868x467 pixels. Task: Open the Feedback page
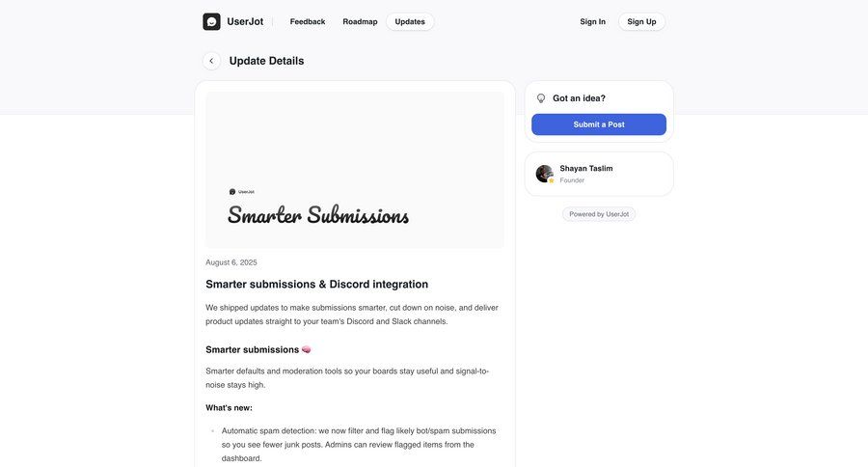coord(308,21)
